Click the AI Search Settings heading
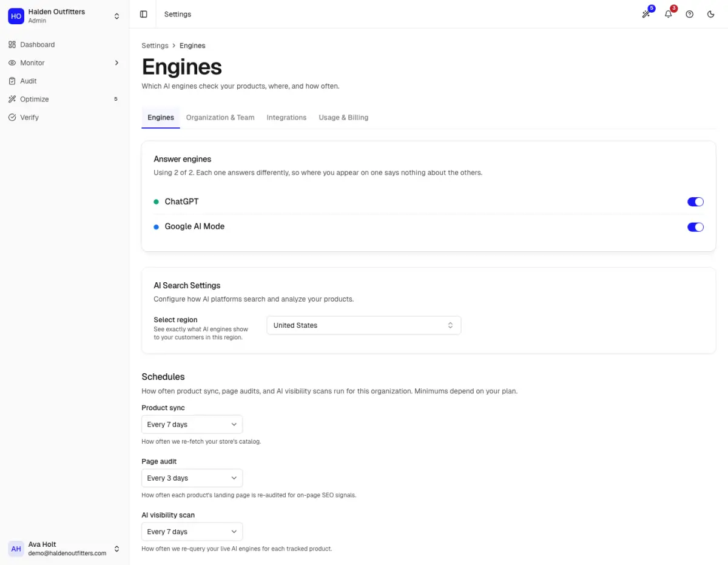Viewport: 728px width, 565px height. pos(187,285)
